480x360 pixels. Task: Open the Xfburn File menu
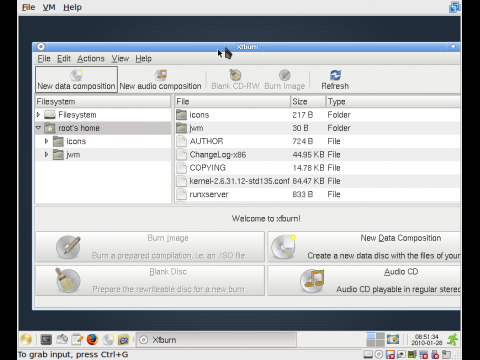click(x=44, y=59)
